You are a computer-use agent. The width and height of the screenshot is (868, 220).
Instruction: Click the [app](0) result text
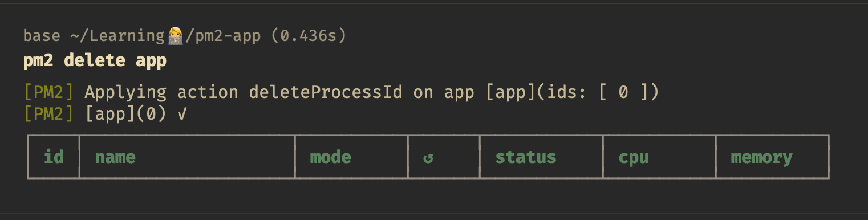pos(125,114)
